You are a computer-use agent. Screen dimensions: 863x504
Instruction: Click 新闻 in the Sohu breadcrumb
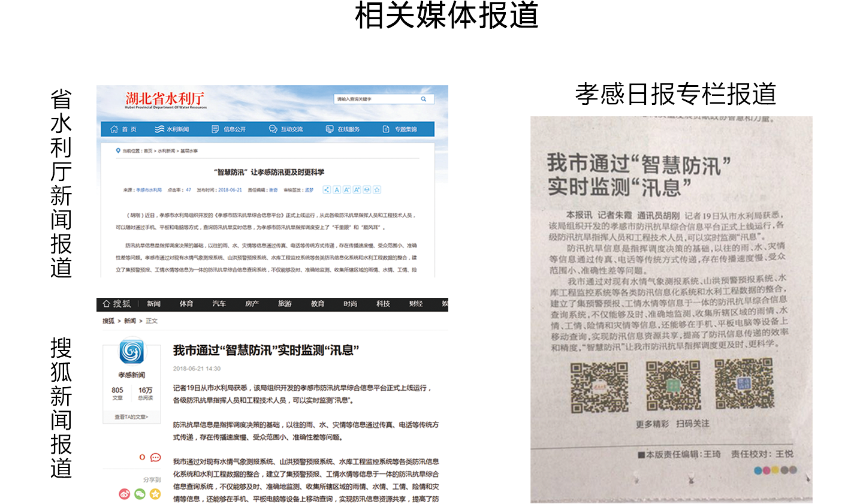point(130,321)
